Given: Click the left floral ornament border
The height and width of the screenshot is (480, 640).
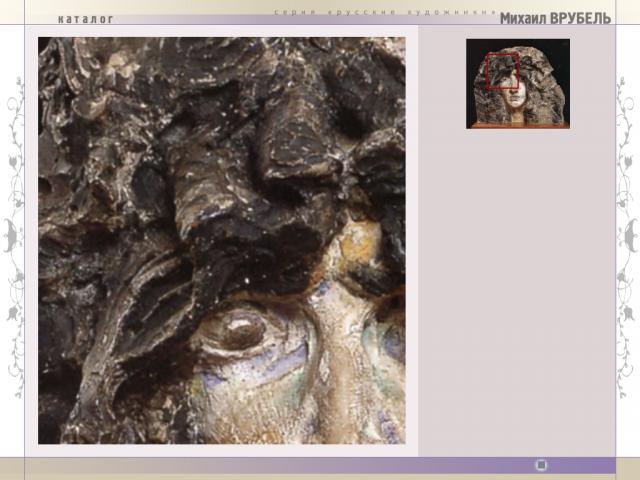Looking at the screenshot, I should [x=15, y=240].
